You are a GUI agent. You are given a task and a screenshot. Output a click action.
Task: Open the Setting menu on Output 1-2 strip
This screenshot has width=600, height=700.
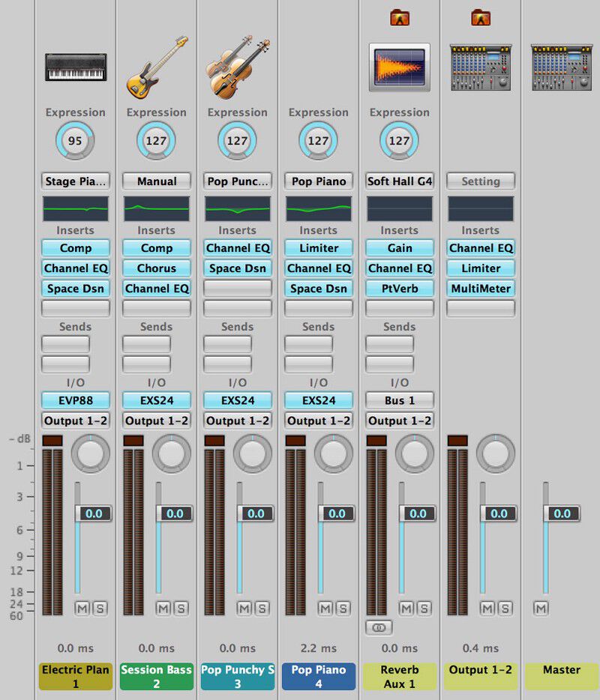(481, 181)
